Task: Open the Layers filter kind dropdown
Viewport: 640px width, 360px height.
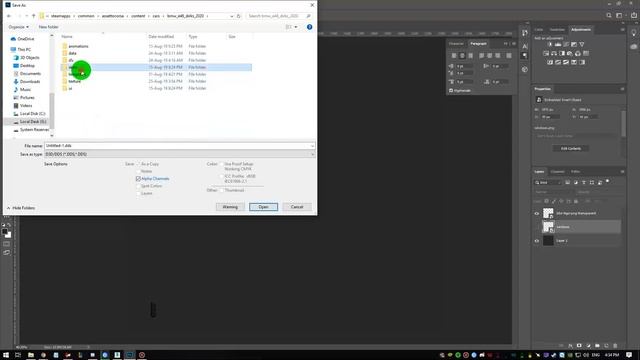Action: tap(548, 182)
